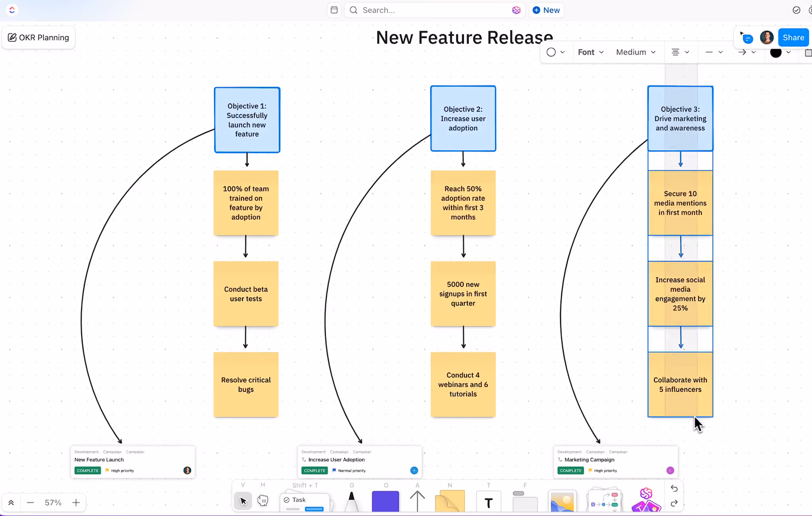The image size is (812, 516).
Task: Select the frame tool
Action: pyautogui.click(x=524, y=501)
